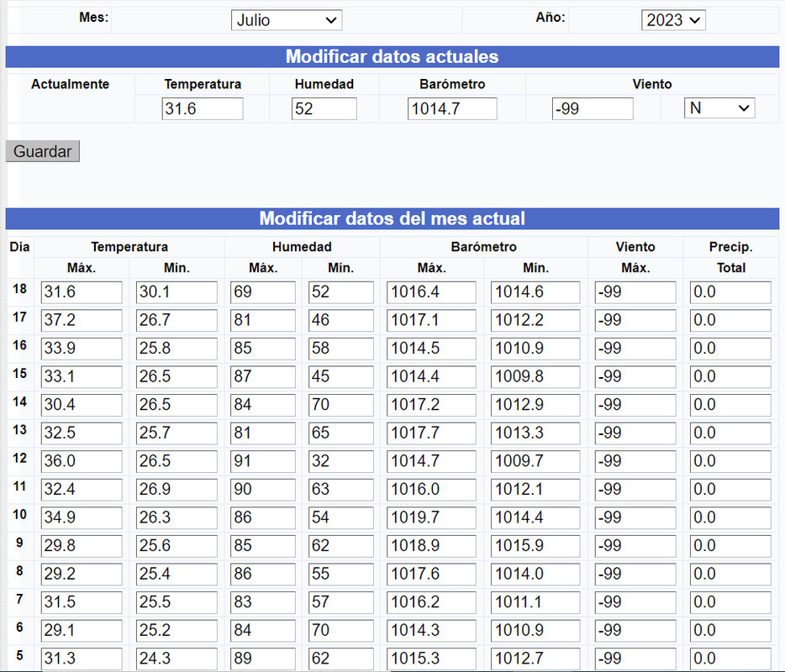Edit current Barómetro field with 1014.7
The height and width of the screenshot is (672, 785).
tap(452, 108)
